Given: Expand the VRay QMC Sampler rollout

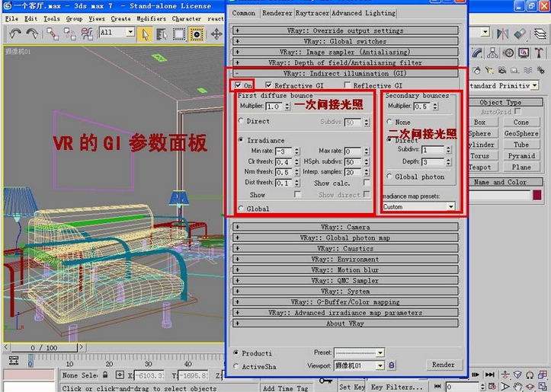Looking at the screenshot, I should click(x=345, y=280).
